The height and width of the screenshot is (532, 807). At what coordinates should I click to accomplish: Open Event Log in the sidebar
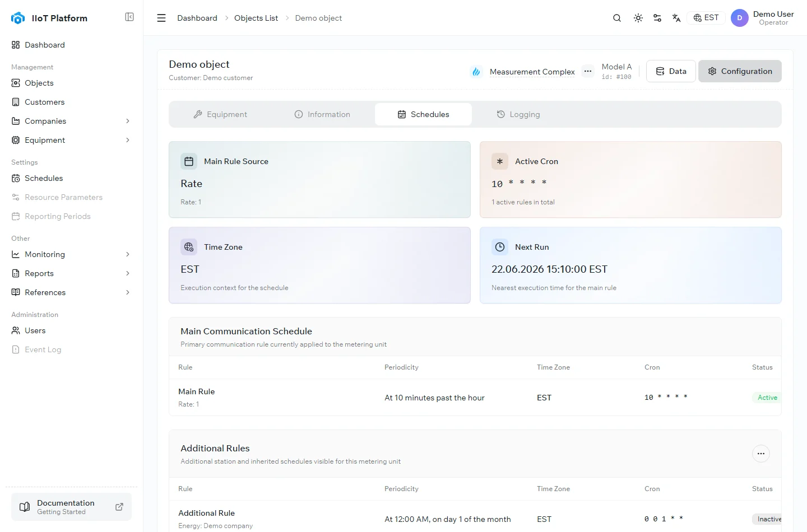[x=71, y=349]
